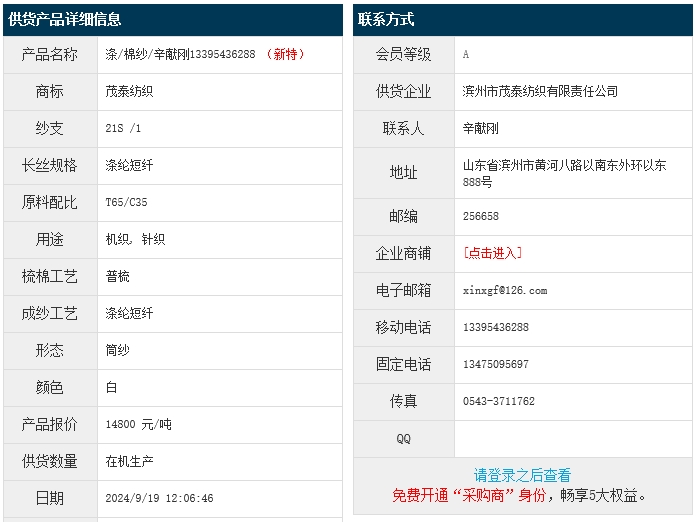
Task: Click the date value 2024/9/19 12:06:46
Action: pos(159,498)
